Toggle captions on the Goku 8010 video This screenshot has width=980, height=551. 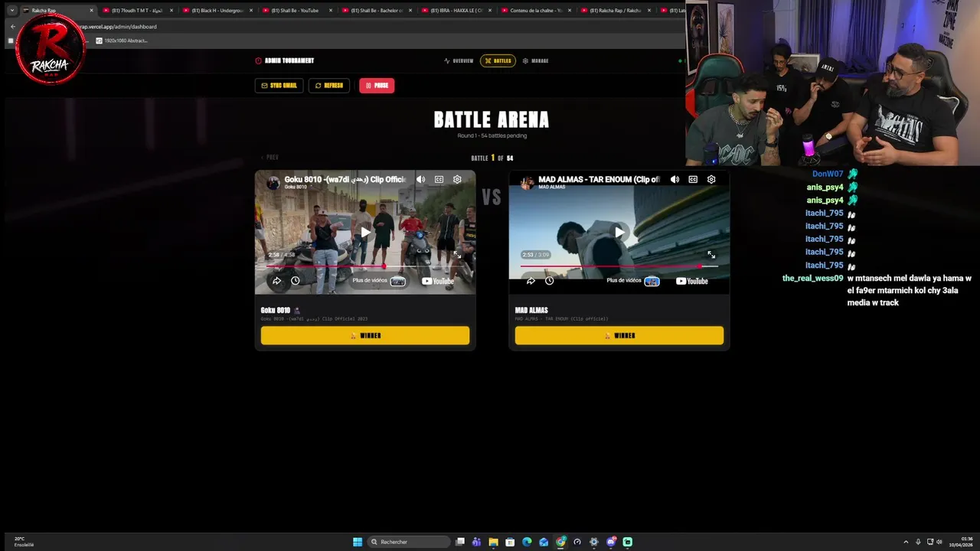pos(439,179)
